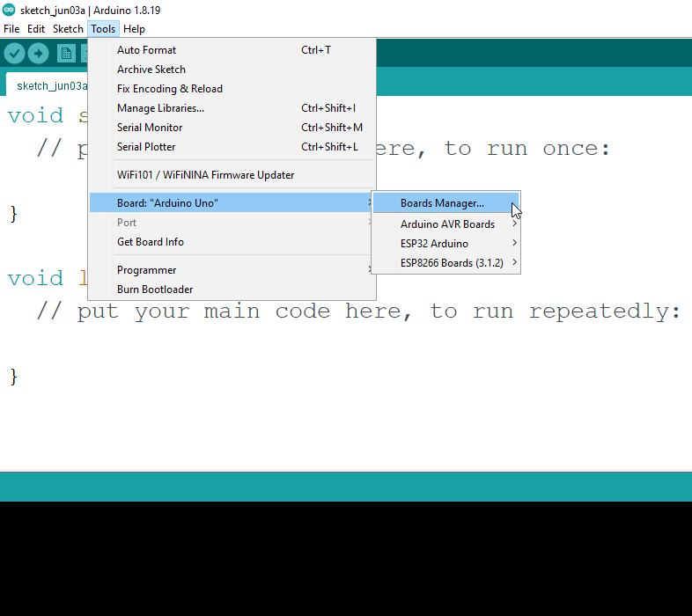
Task: Select Fix Encoding & Reload
Action: pyautogui.click(x=169, y=89)
